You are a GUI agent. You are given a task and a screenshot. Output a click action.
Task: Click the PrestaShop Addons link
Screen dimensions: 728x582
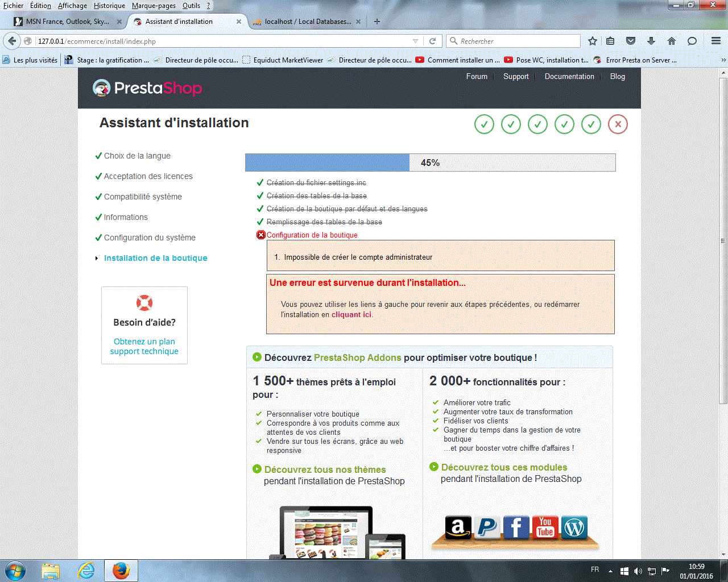point(357,357)
